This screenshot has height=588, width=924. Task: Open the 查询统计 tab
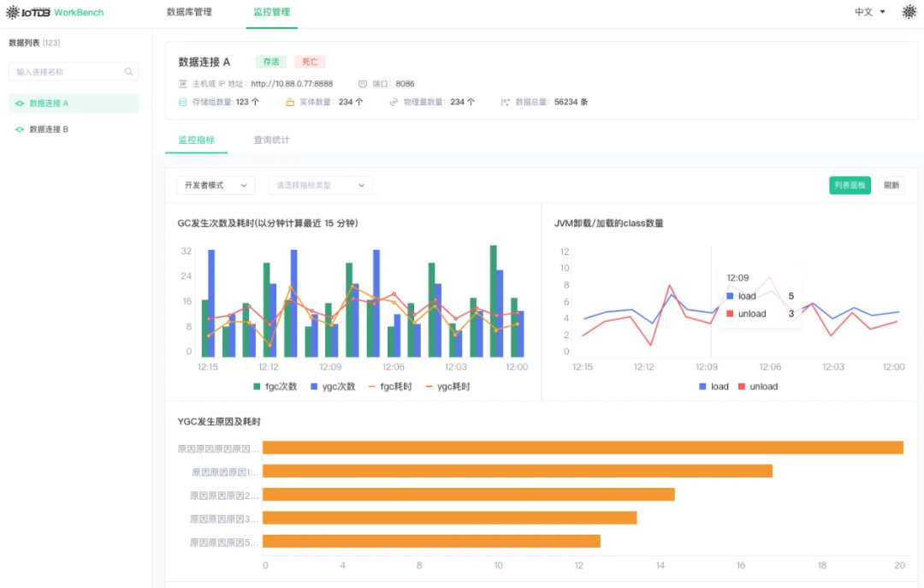[271, 140]
